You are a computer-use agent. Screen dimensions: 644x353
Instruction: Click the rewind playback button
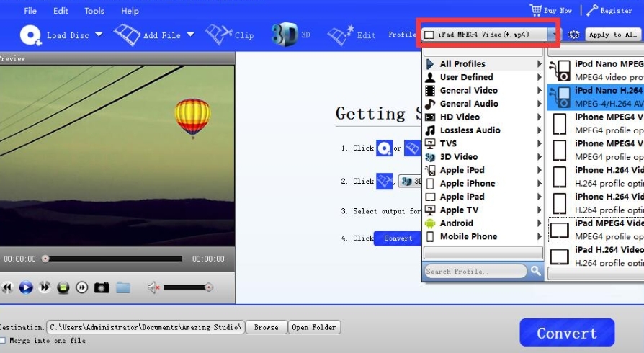[7, 287]
